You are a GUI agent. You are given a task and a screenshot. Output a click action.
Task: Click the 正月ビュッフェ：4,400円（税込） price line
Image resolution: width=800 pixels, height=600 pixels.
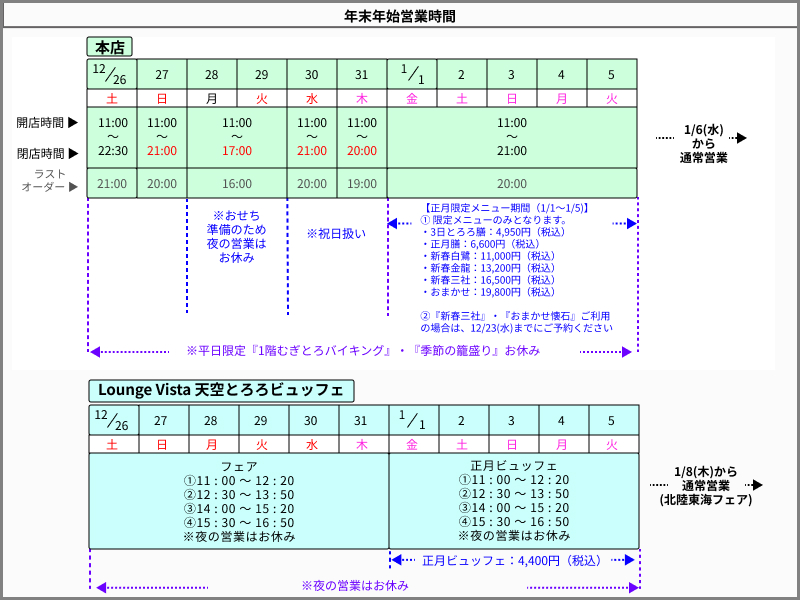513,561
